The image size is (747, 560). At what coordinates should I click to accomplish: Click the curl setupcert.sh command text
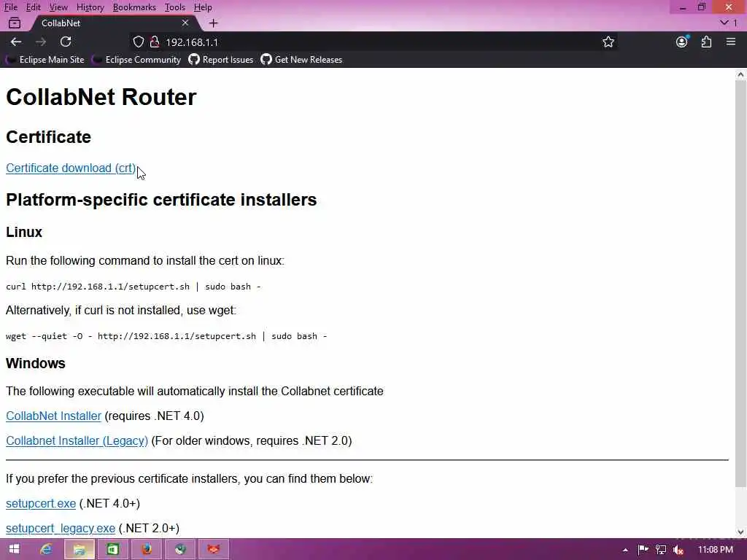[x=133, y=287]
